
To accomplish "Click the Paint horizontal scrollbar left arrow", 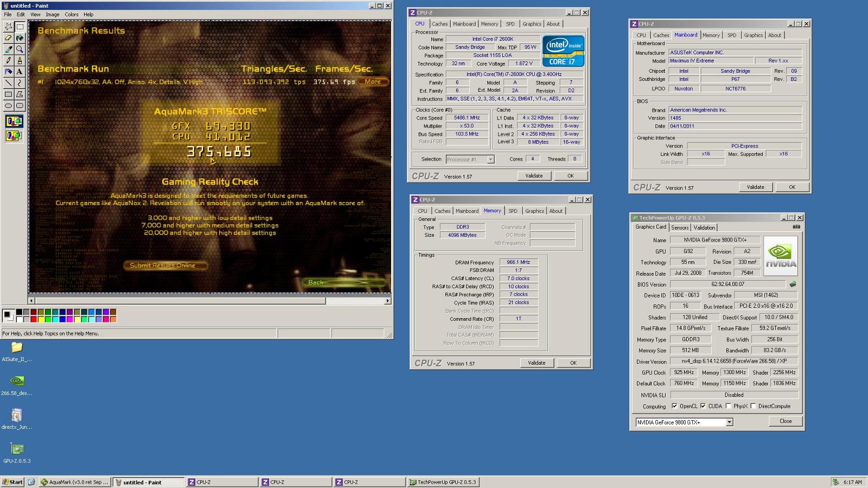I will (x=31, y=301).
